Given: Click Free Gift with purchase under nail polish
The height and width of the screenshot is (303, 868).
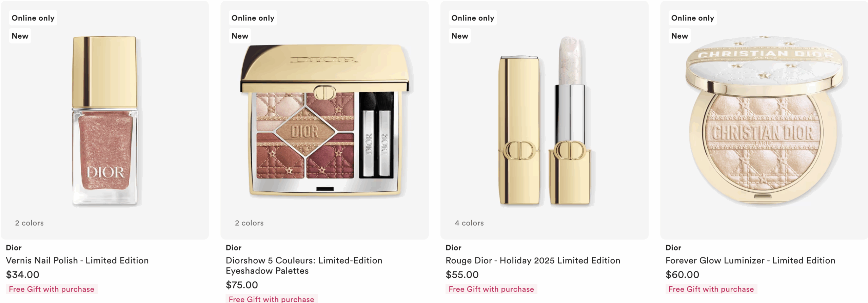Looking at the screenshot, I should click(52, 289).
